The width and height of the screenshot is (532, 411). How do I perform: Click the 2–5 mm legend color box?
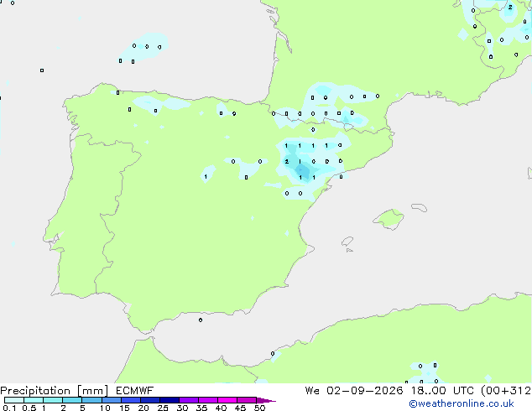click(72, 400)
